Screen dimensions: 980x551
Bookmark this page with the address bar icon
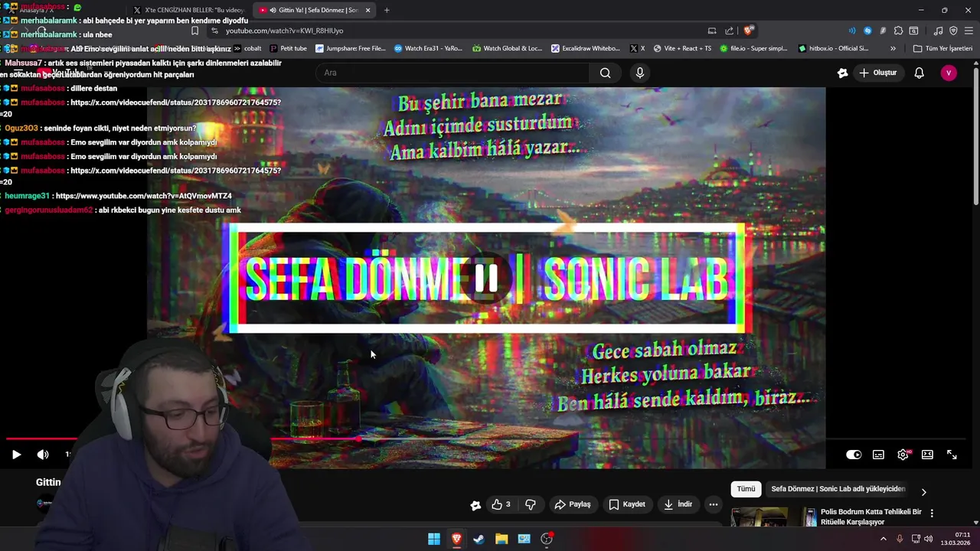coord(195,31)
